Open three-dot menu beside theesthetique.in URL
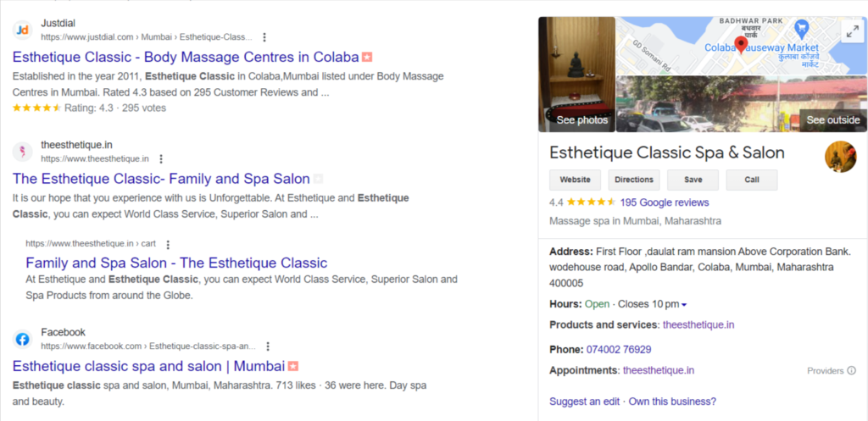Screen dimensions: 868x421 pos(161,158)
